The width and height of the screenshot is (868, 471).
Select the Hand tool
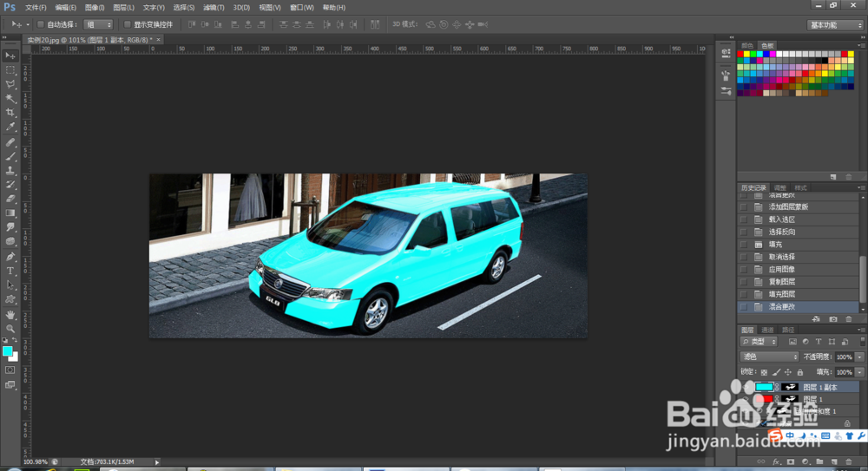tap(11, 314)
